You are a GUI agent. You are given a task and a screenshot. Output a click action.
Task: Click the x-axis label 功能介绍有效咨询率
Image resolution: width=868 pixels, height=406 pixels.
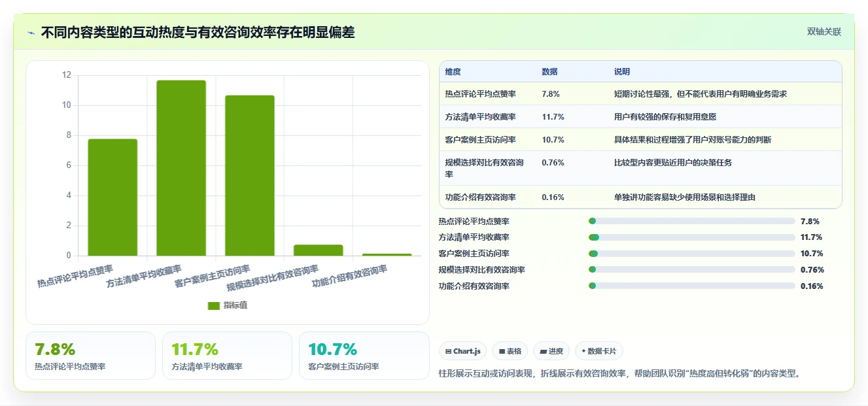click(x=350, y=277)
